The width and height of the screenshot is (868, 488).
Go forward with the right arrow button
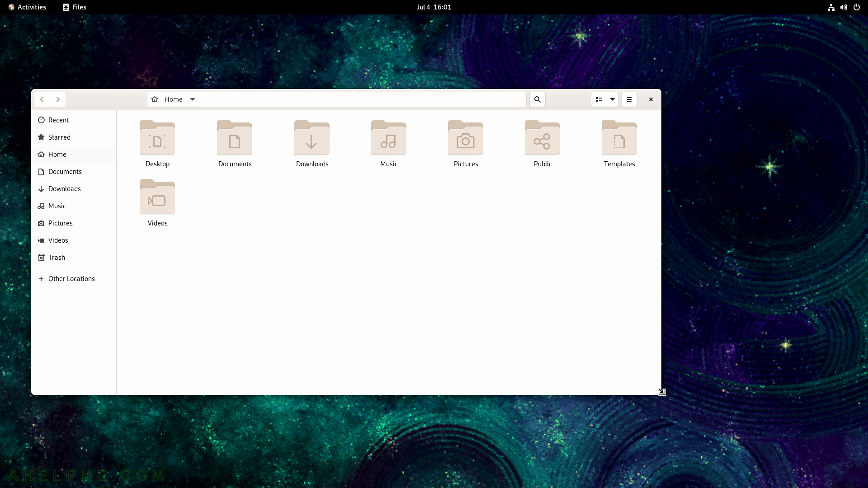click(x=58, y=99)
